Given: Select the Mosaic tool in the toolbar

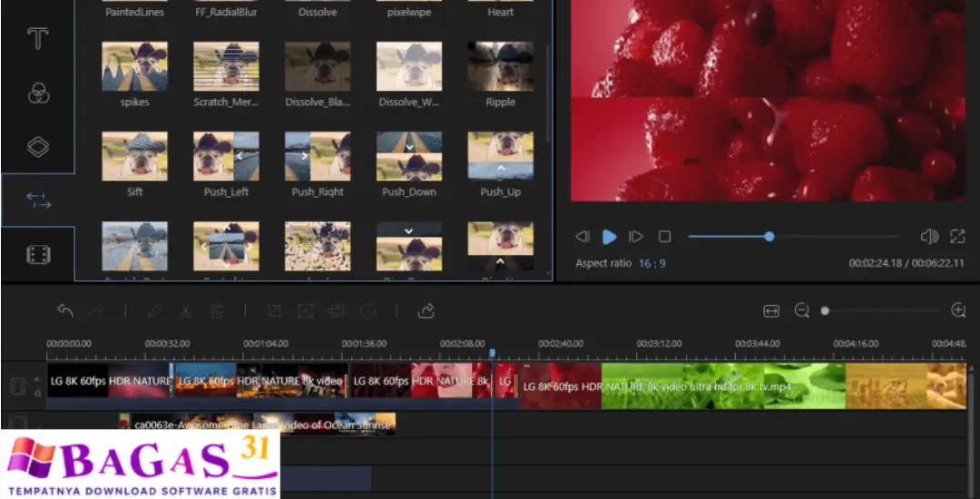Looking at the screenshot, I should (337, 310).
